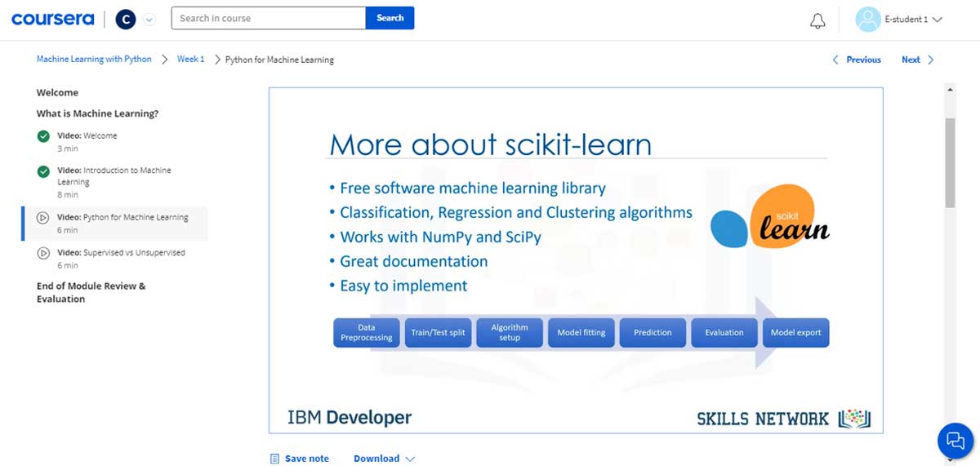Screen dimensions: 980x466
Task: Select What is Machine Learning? section
Action: click(97, 113)
